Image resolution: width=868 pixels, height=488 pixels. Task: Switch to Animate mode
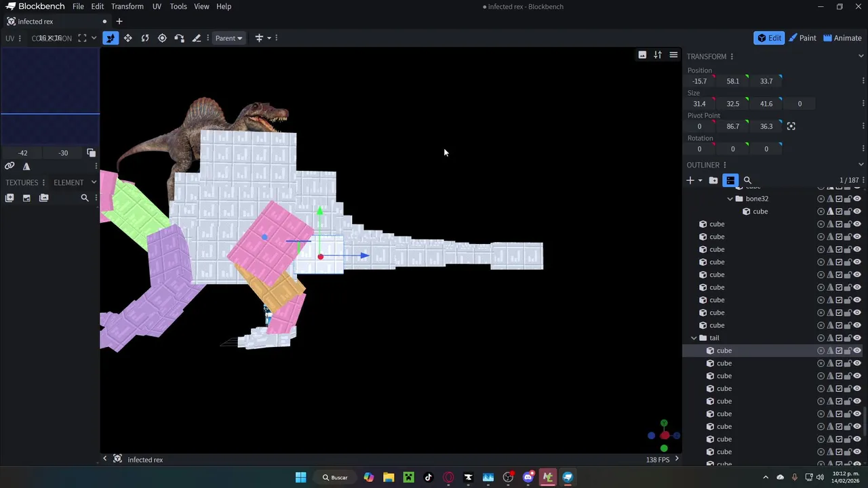click(x=843, y=38)
